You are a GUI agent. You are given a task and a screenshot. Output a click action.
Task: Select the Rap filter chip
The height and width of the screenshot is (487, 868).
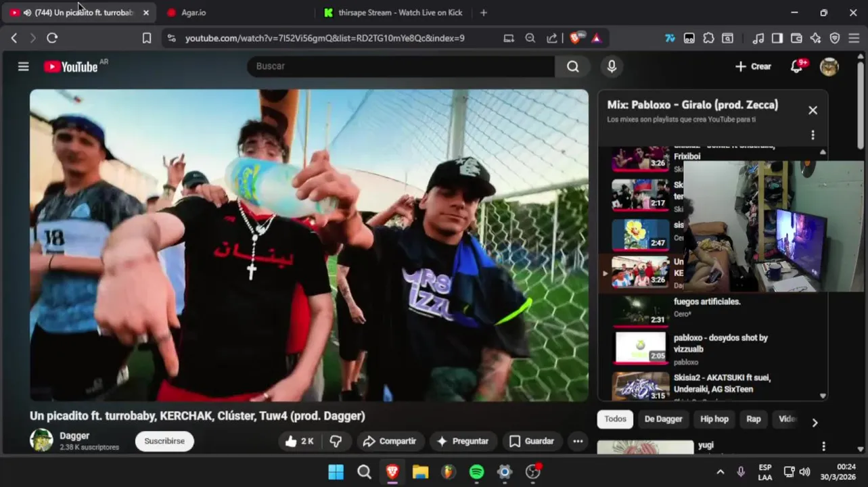tap(753, 419)
